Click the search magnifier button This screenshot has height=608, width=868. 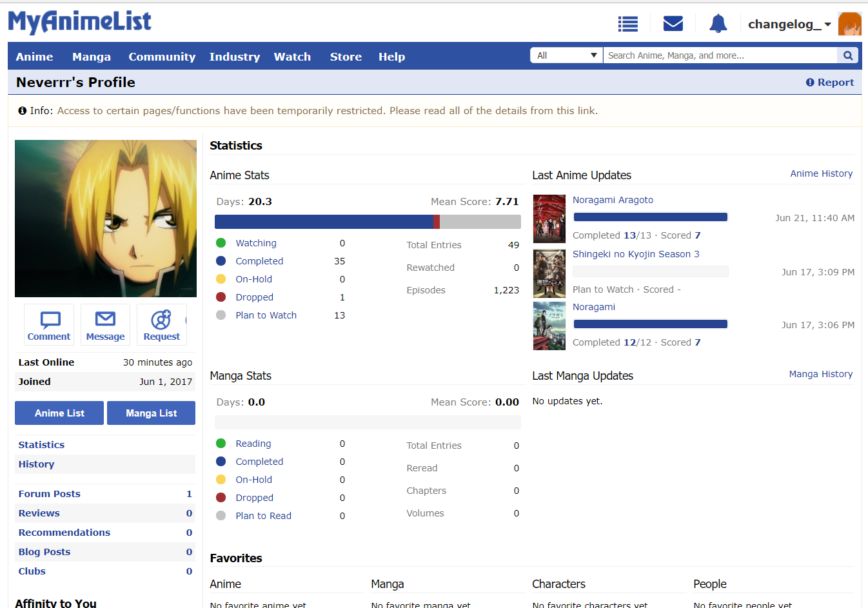point(848,55)
